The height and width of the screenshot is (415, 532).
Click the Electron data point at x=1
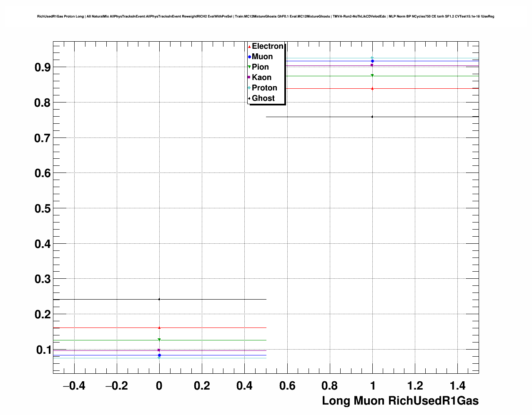[372, 88]
